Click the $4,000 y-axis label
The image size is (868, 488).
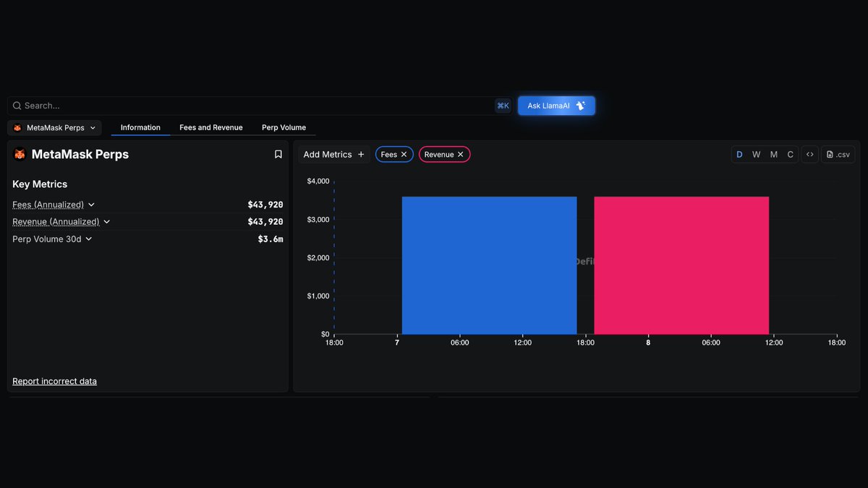click(x=318, y=181)
